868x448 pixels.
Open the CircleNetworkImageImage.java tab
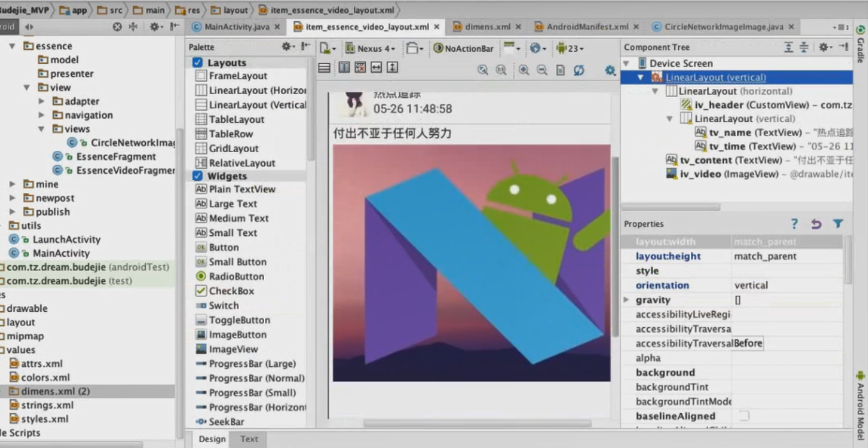click(x=723, y=27)
